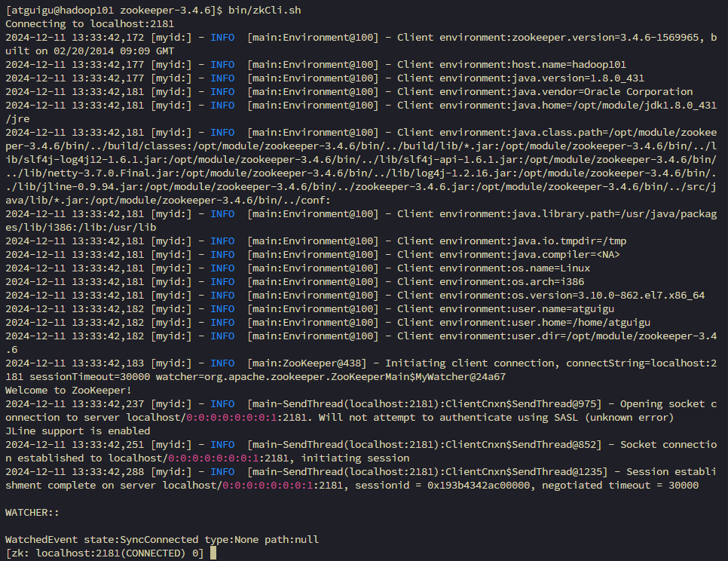The image size is (728, 561).
Task: Click the [main:ZooKeeper@438] text
Action: coord(307,363)
